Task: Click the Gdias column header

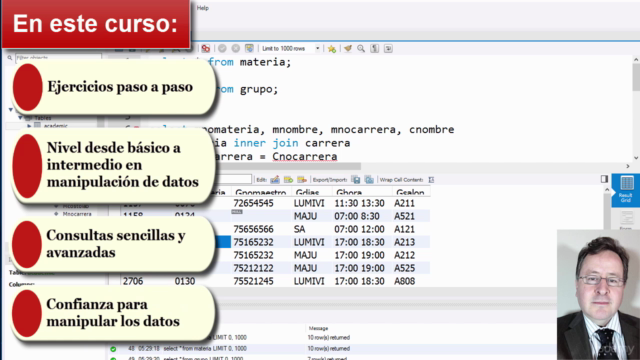Action: point(307,192)
